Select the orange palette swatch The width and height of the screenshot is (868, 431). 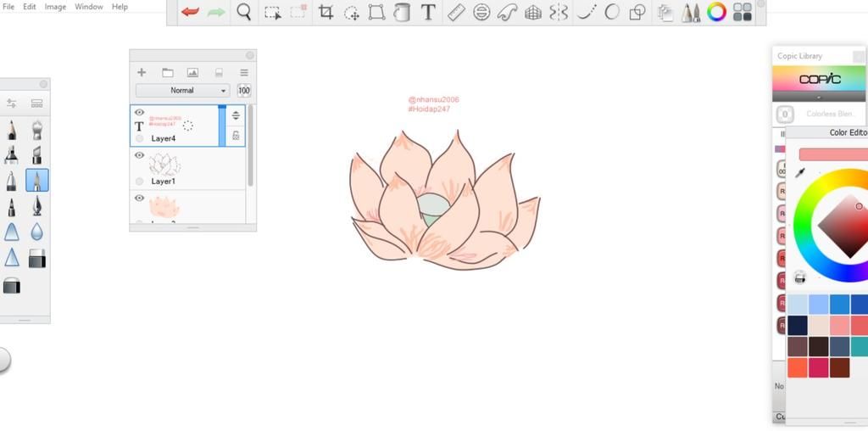(798, 368)
